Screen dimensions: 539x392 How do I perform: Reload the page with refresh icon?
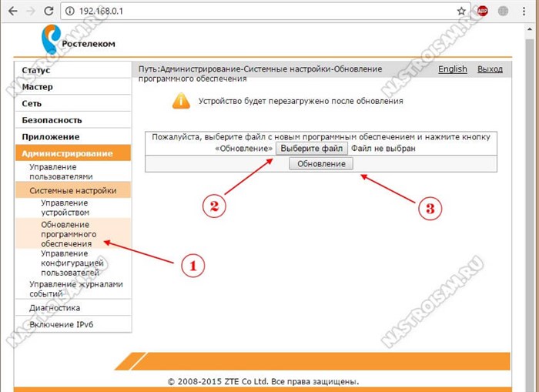[x=49, y=11]
